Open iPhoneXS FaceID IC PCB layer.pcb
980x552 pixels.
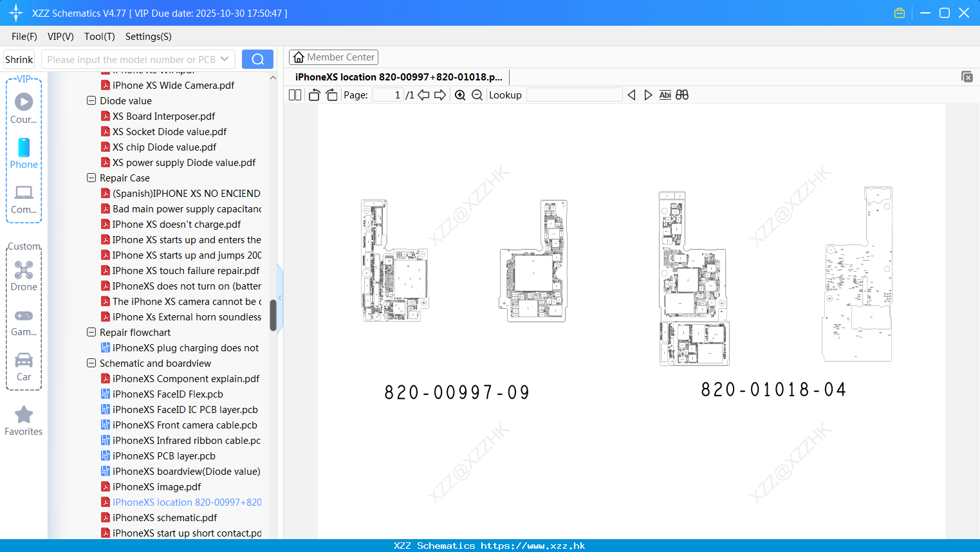[x=185, y=410]
